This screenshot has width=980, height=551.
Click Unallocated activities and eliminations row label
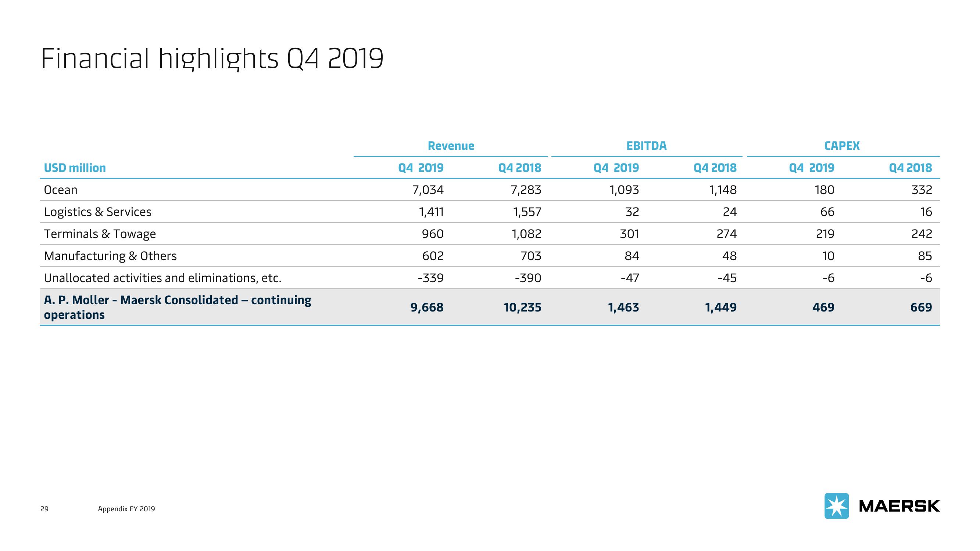[x=163, y=278]
